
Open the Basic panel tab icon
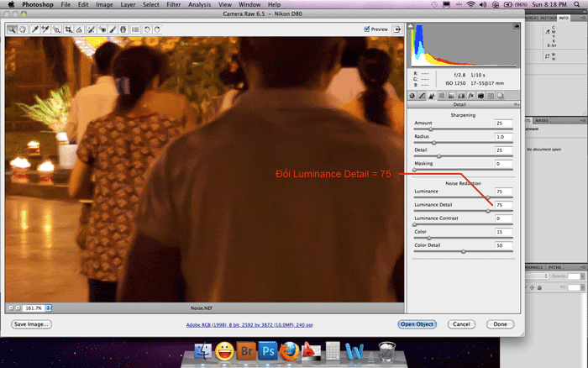point(412,96)
